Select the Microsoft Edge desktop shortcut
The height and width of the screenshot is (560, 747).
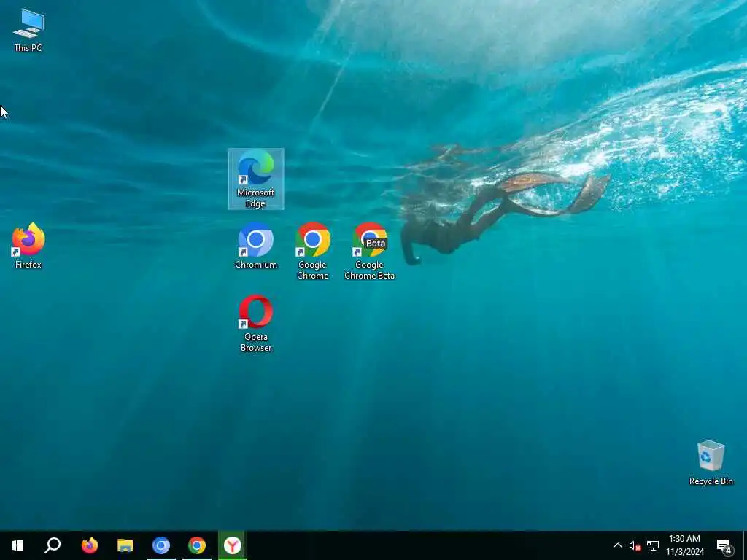(x=256, y=179)
